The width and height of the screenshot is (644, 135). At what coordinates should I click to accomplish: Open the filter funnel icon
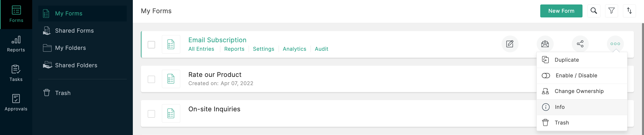(x=611, y=11)
